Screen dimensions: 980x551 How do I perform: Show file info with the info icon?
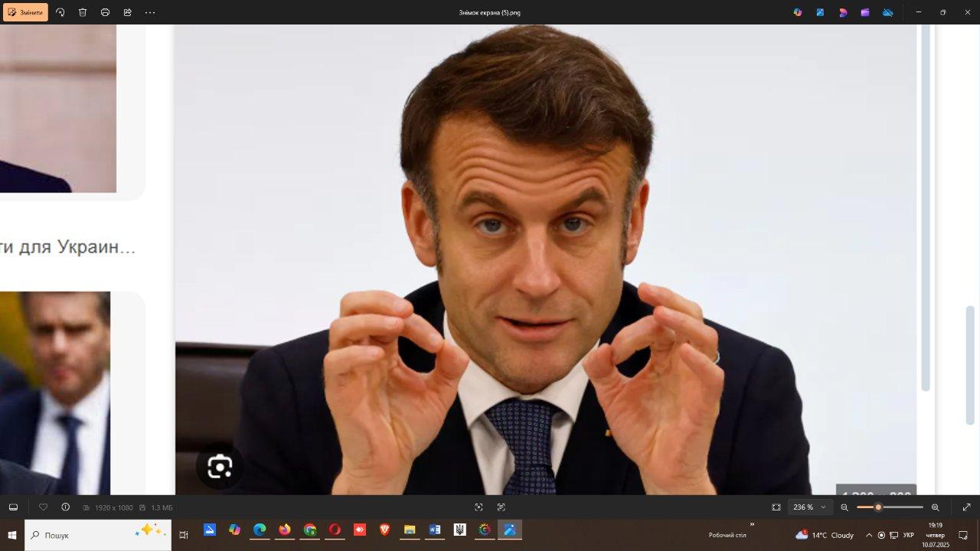tap(65, 507)
